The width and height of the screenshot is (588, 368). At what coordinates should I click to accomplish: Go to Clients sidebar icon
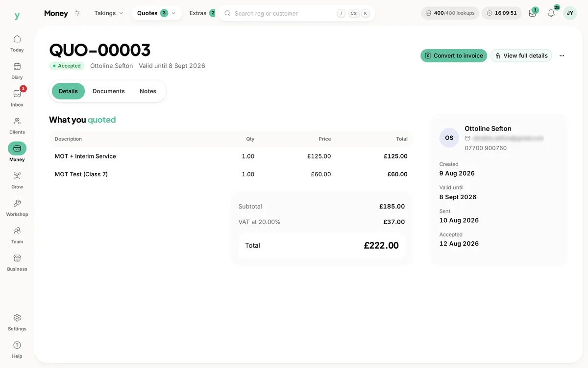[x=17, y=121]
